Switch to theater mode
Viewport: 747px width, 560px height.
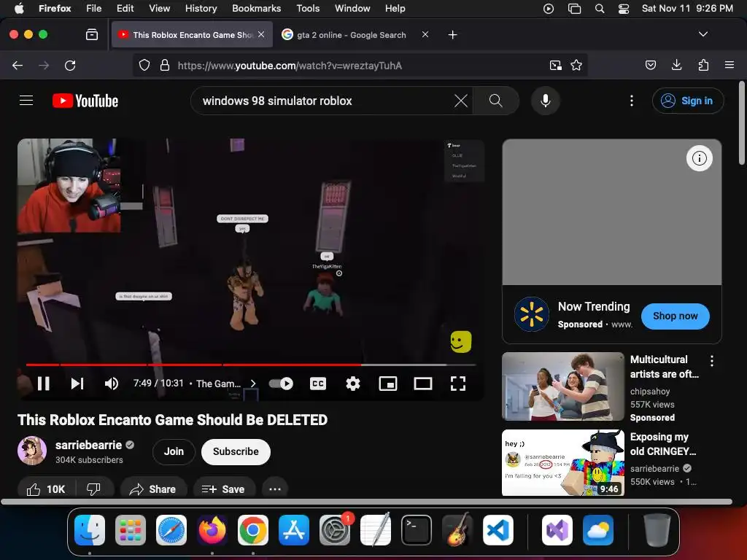[x=423, y=384]
